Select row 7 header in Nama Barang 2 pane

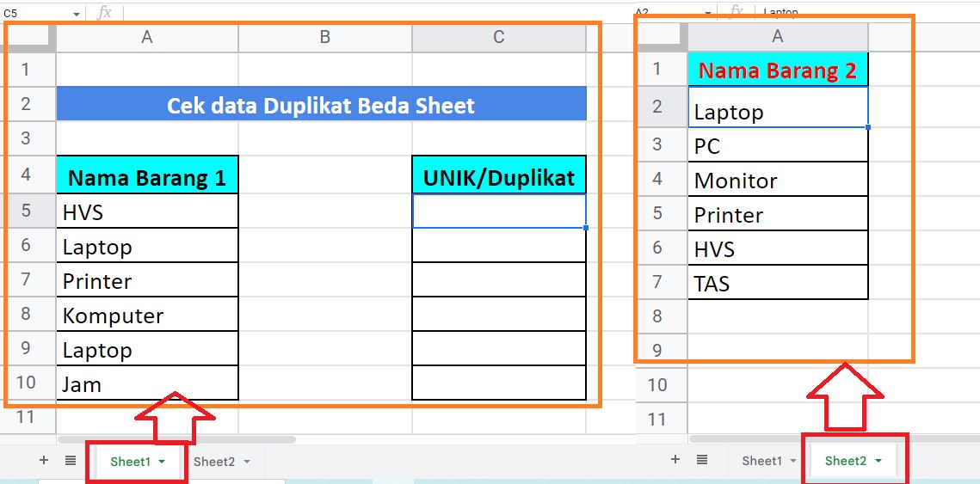(656, 282)
